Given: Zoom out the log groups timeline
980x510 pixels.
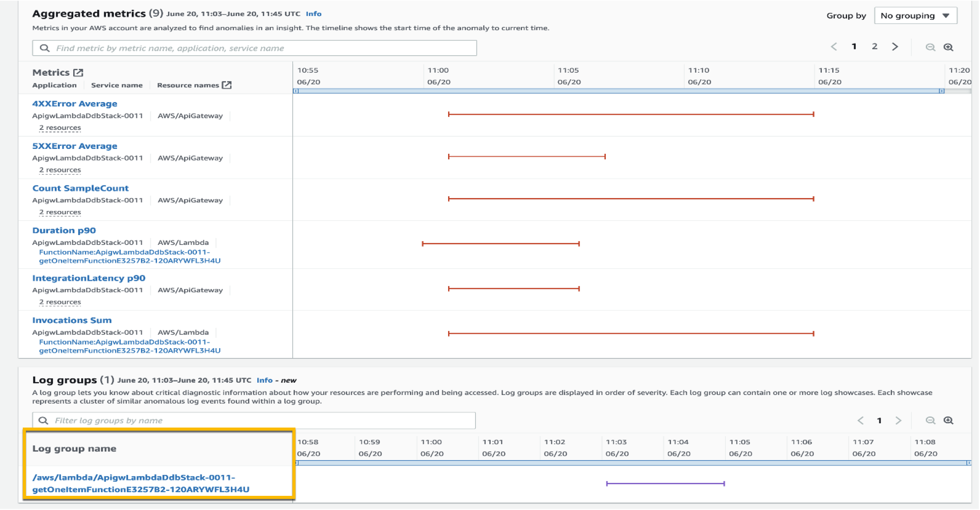Looking at the screenshot, I should (x=930, y=420).
